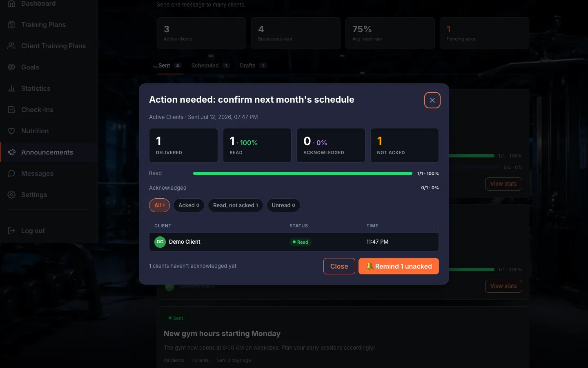
Task: Click the Settings gear icon
Action: point(11,195)
